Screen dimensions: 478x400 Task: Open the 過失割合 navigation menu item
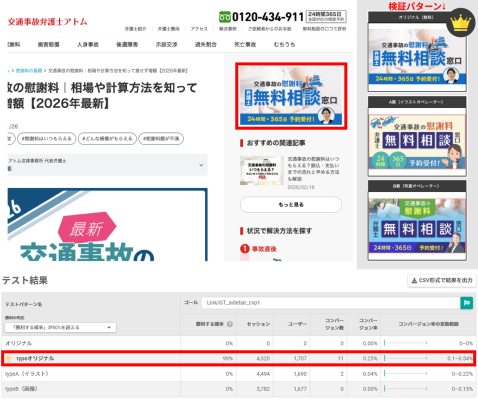coord(206,44)
